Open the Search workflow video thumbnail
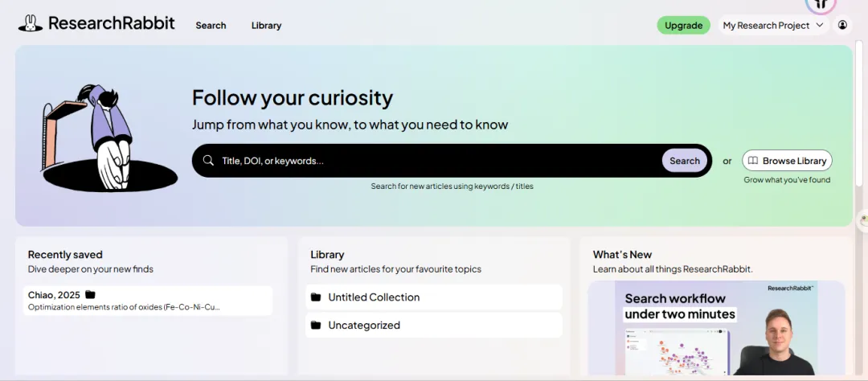Viewport: 868px width, 381px height. click(716, 328)
